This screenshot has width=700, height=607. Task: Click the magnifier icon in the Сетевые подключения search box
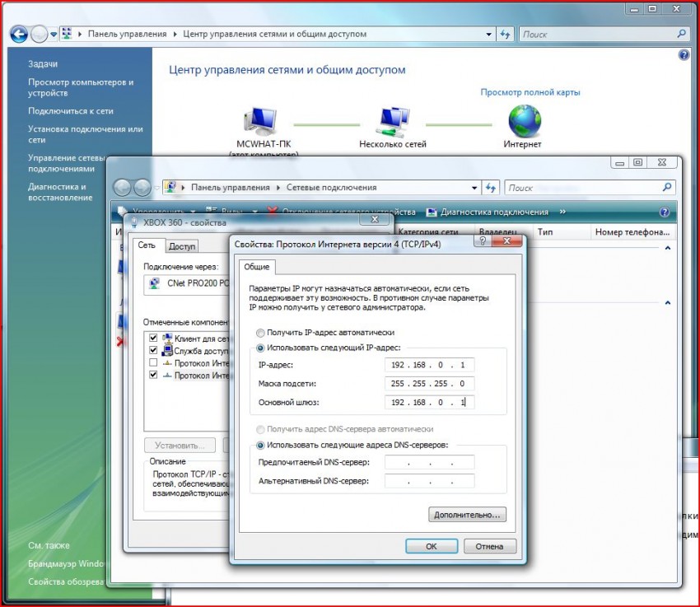666,188
